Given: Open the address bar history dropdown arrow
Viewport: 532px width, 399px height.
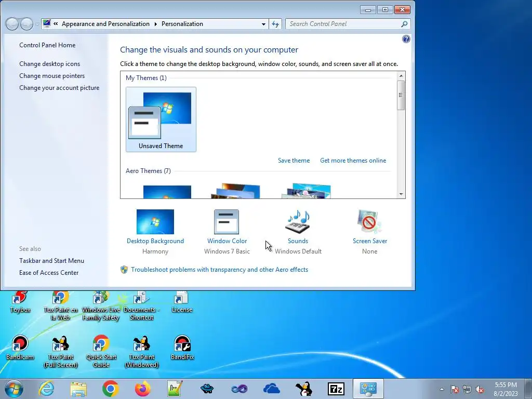Looking at the screenshot, I should click(263, 24).
